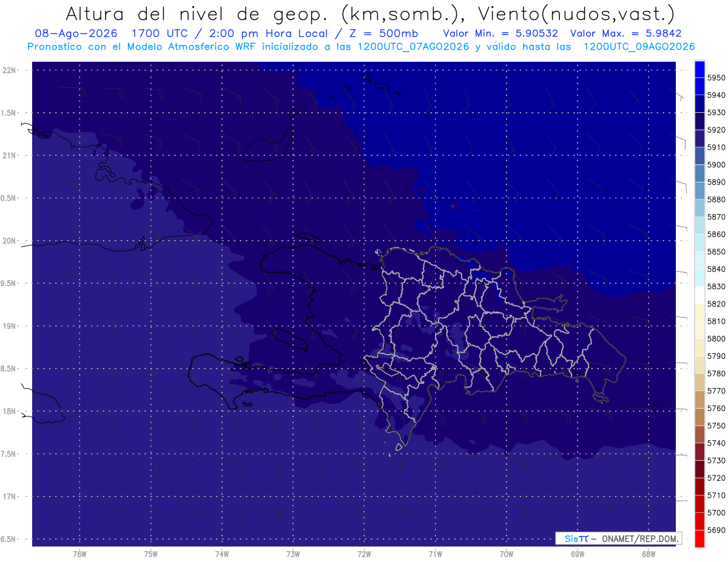The height and width of the screenshot is (562, 728).
Task: Click the longitude label 72W
Action: (364, 554)
